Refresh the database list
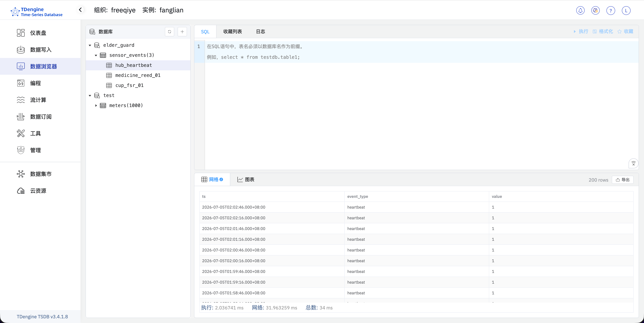This screenshot has width=644, height=323. pos(170,31)
